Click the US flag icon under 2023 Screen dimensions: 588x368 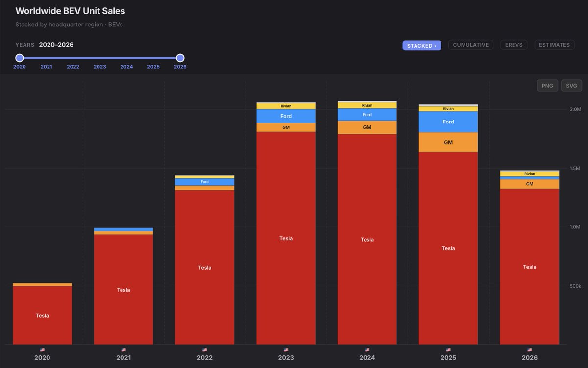[x=286, y=350]
